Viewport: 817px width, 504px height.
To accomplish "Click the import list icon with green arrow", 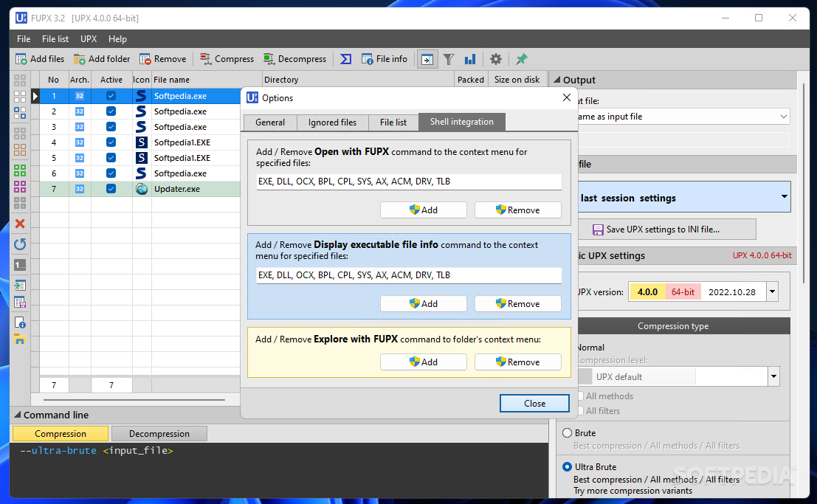I will point(20,285).
